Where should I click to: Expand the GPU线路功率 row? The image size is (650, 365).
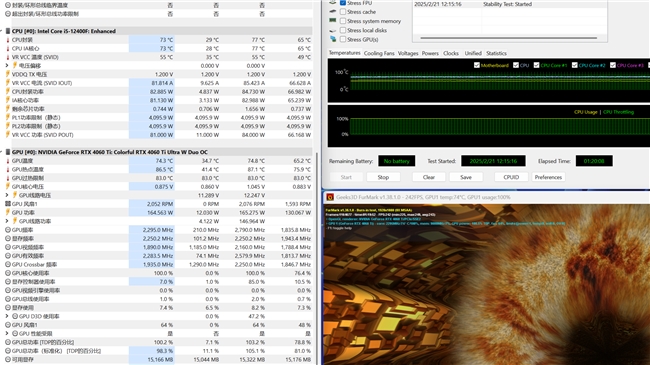pyautogui.click(x=7, y=221)
